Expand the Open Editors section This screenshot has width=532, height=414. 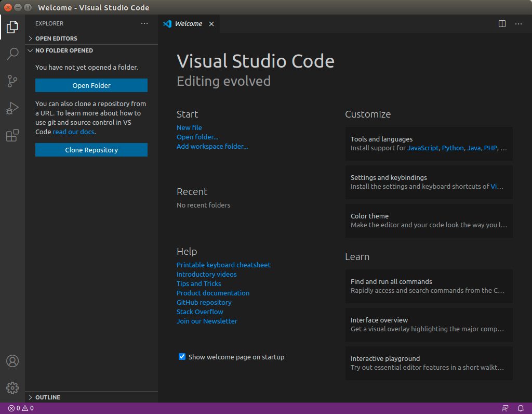(x=91, y=38)
